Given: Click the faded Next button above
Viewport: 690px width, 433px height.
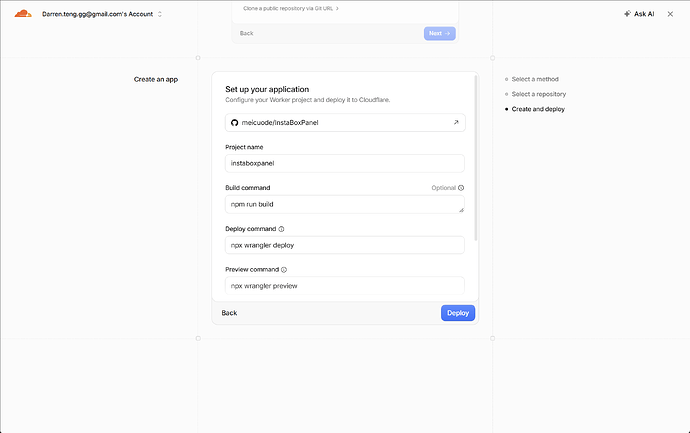Looking at the screenshot, I should [440, 33].
